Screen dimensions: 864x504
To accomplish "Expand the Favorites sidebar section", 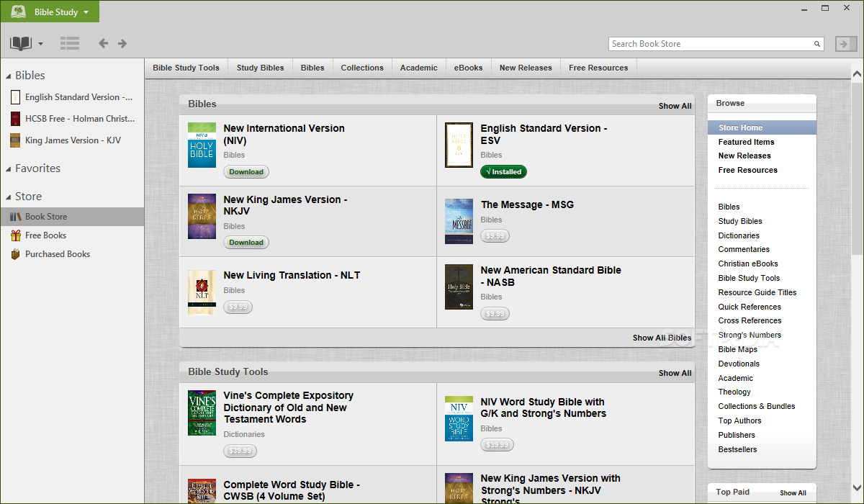I will coord(9,168).
